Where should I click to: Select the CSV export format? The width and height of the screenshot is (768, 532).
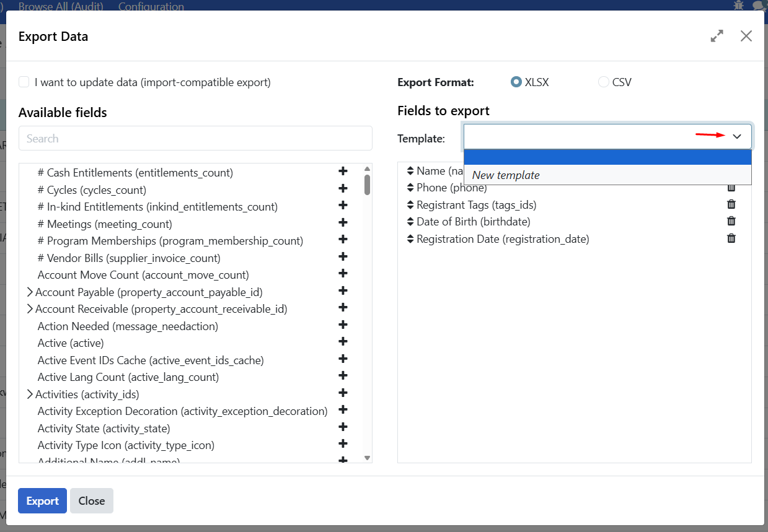(x=603, y=82)
